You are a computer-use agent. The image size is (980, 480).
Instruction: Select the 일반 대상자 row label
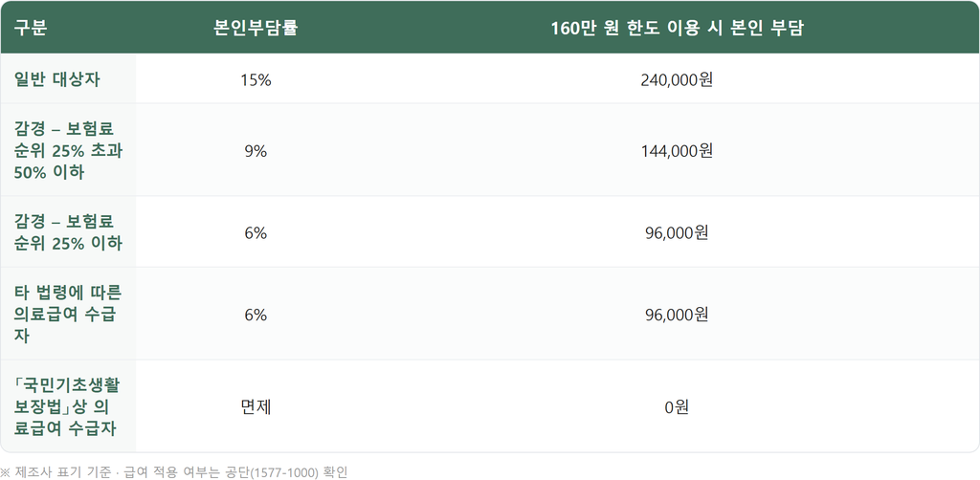(x=56, y=80)
